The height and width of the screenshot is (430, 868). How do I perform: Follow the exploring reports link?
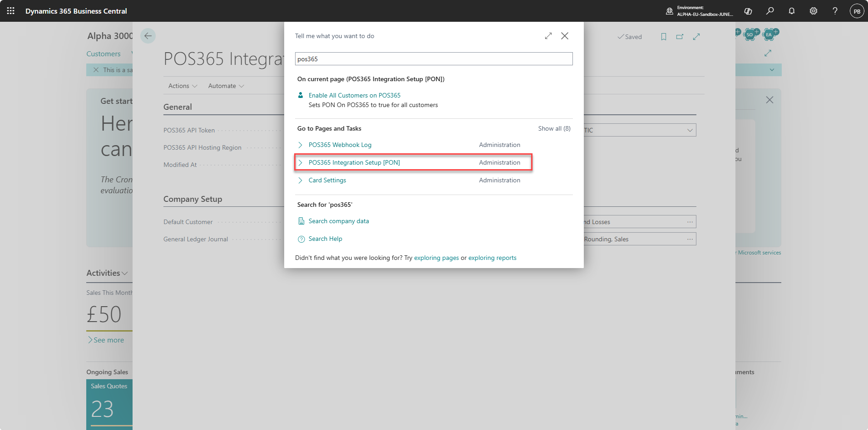pyautogui.click(x=492, y=258)
